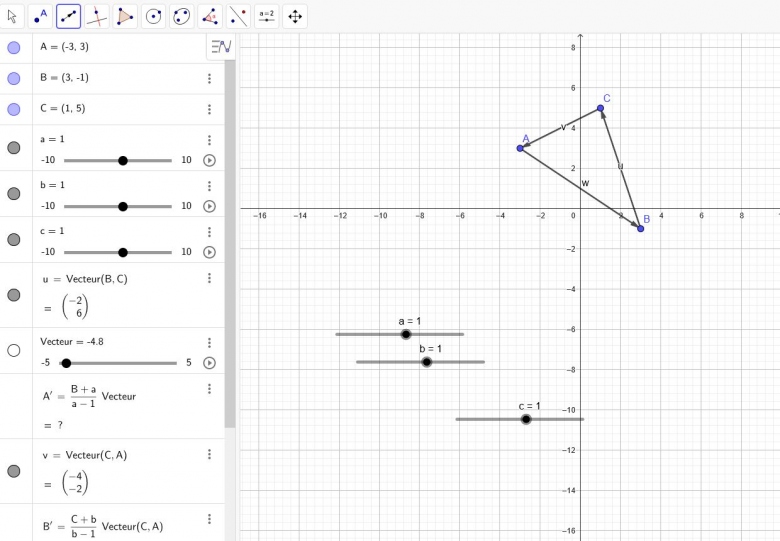Viewport: 780px width, 541px height.
Task: Open the three-dot menu for slider a
Action: point(209,141)
